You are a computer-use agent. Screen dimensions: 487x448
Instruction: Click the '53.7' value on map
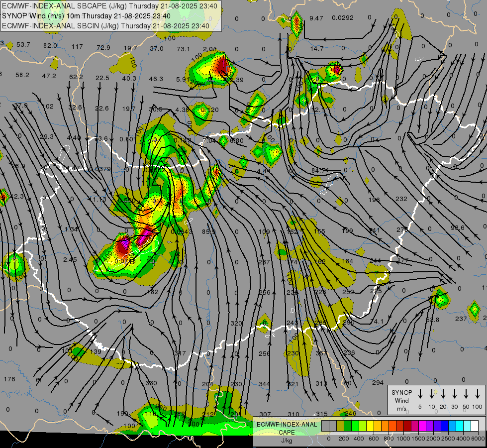[x=23, y=45]
